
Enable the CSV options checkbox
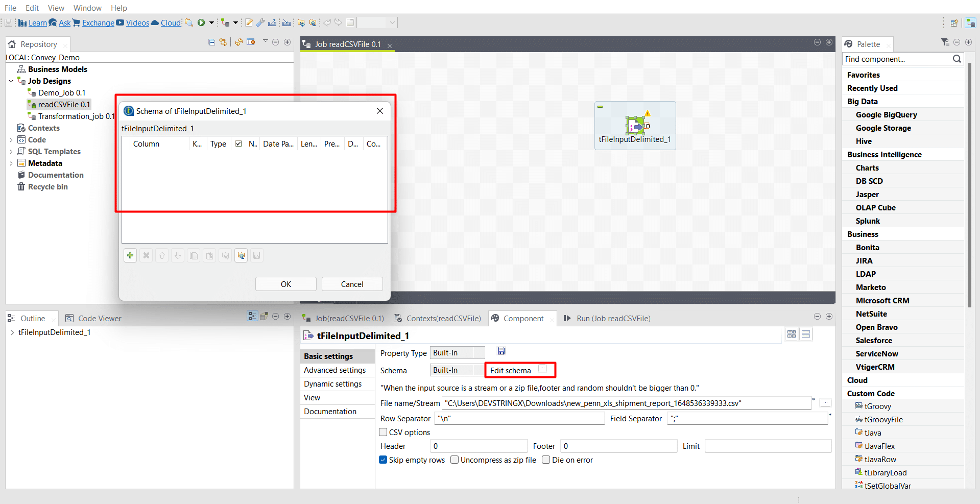click(x=383, y=432)
